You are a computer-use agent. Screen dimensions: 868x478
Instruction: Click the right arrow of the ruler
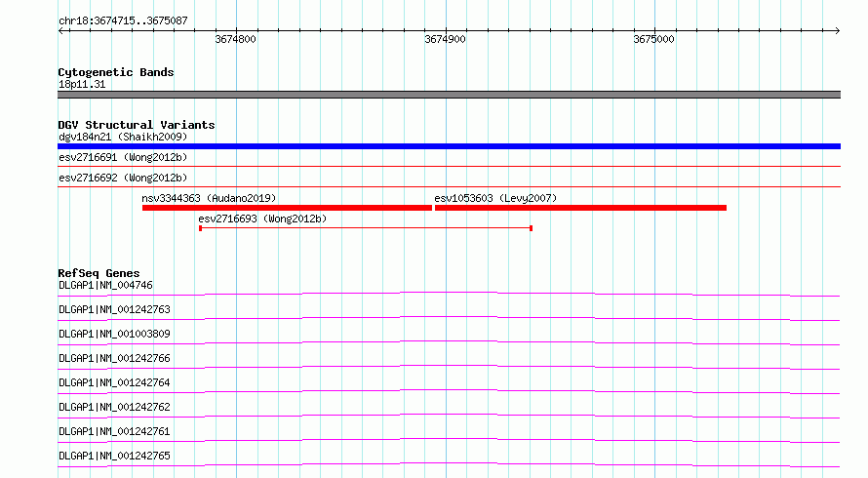pyautogui.click(x=837, y=30)
